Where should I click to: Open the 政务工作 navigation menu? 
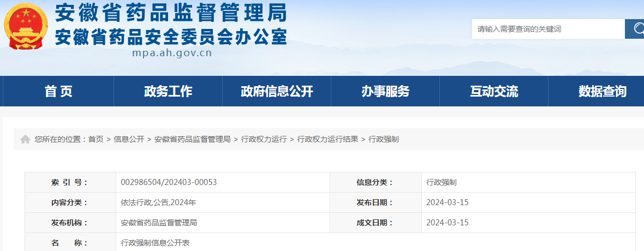click(x=168, y=91)
